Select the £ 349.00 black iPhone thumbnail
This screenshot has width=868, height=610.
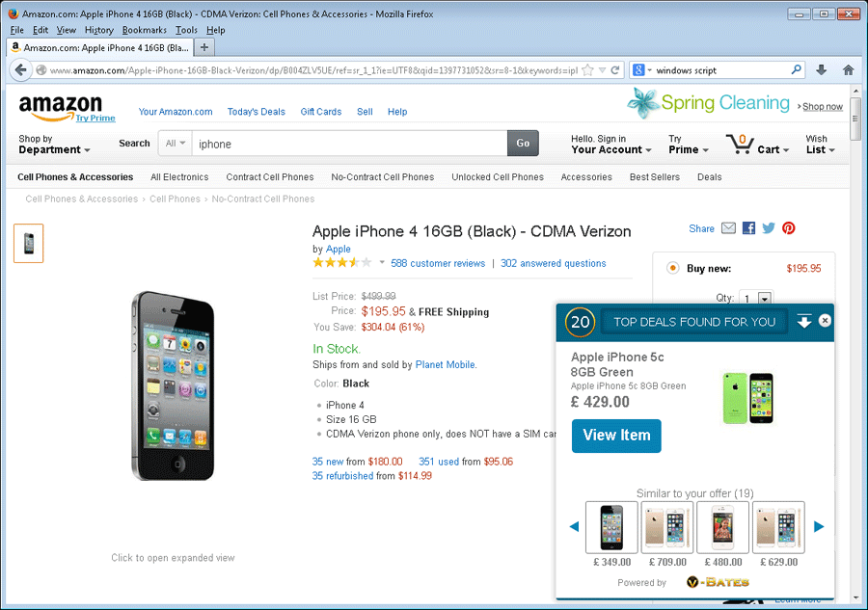click(611, 527)
